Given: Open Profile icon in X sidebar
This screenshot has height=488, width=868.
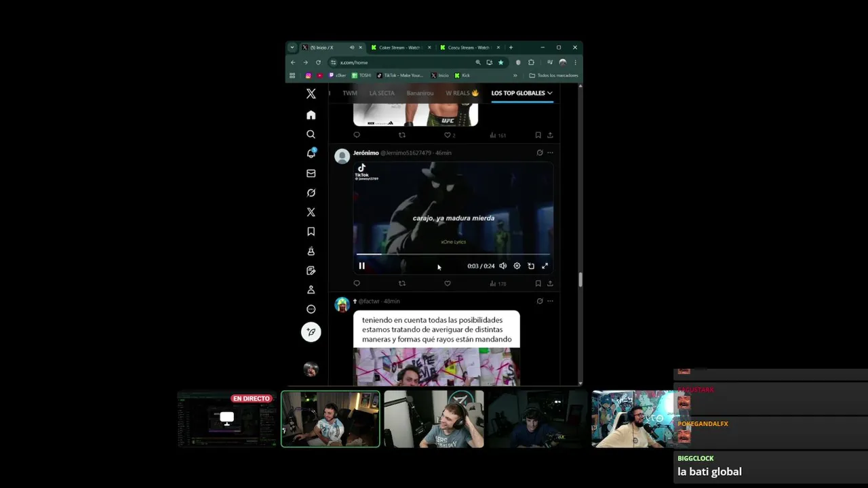Looking at the screenshot, I should tap(311, 289).
